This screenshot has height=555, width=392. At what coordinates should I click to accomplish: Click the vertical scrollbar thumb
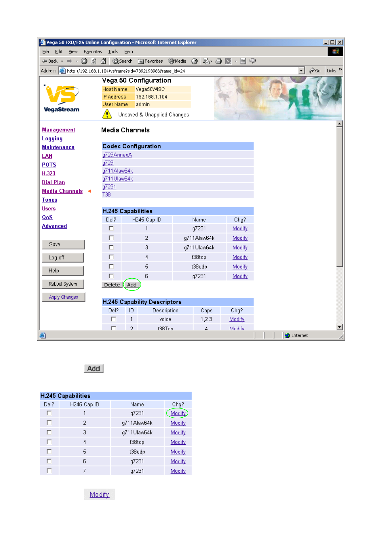[x=340, y=197]
